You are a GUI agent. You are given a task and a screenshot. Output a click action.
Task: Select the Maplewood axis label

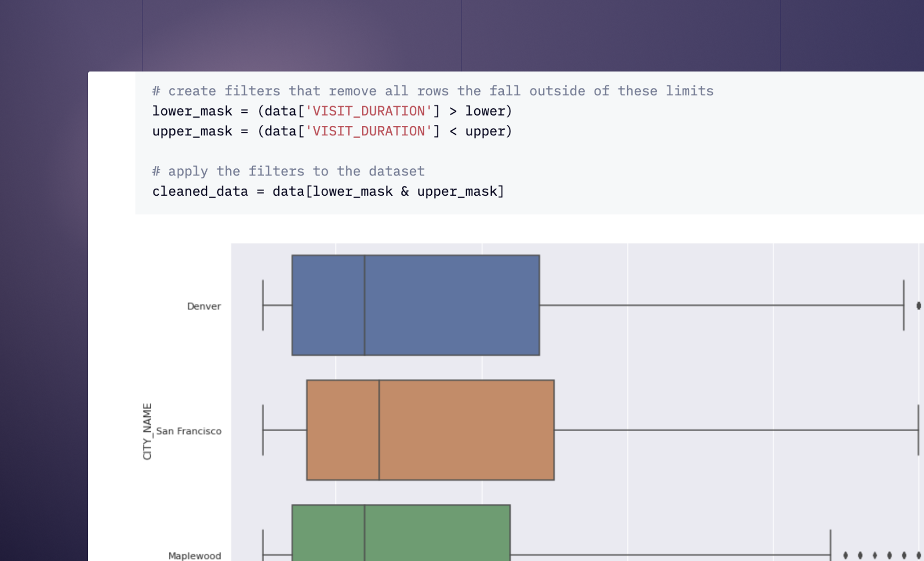tap(194, 555)
